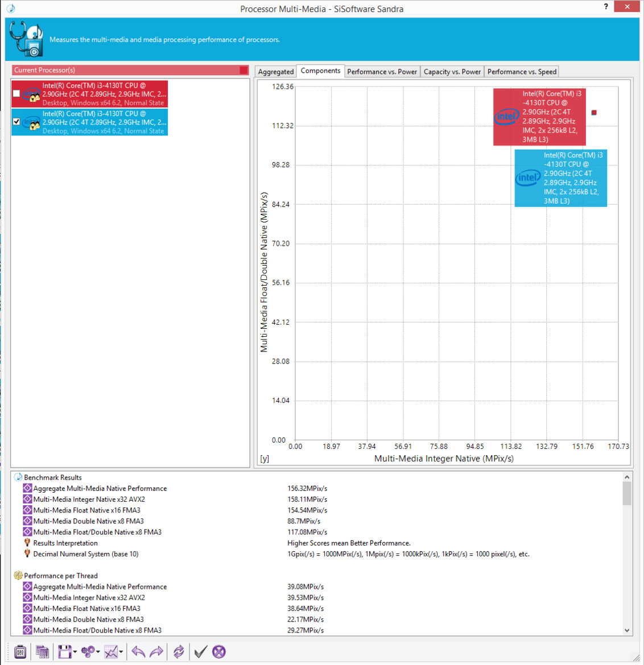
Task: Click the 'Performance per Thread' section heading
Action: tap(61, 576)
